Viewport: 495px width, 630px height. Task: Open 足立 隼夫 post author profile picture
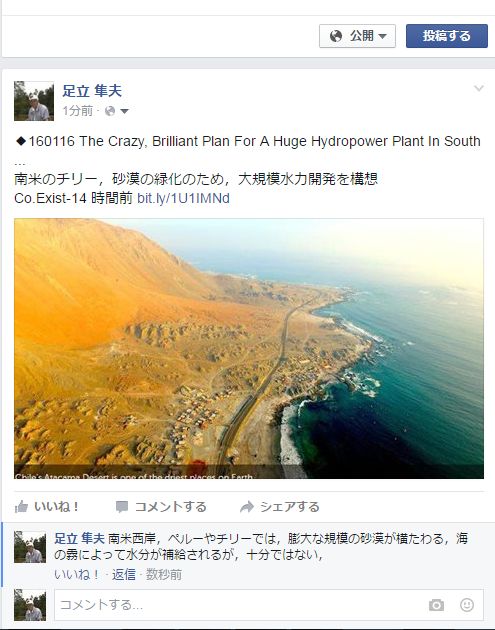pyautogui.click(x=34, y=101)
